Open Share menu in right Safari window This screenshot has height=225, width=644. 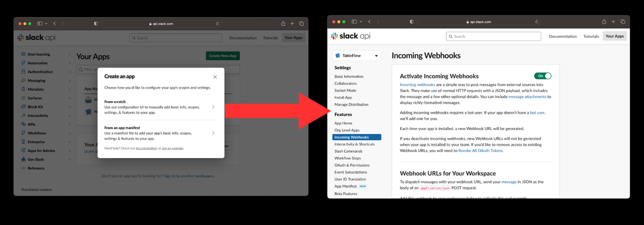click(604, 21)
